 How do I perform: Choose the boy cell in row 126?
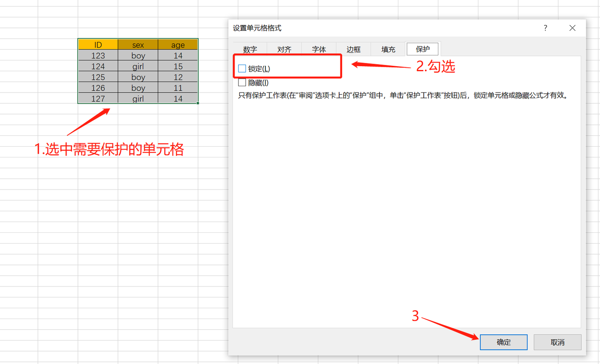pos(138,88)
